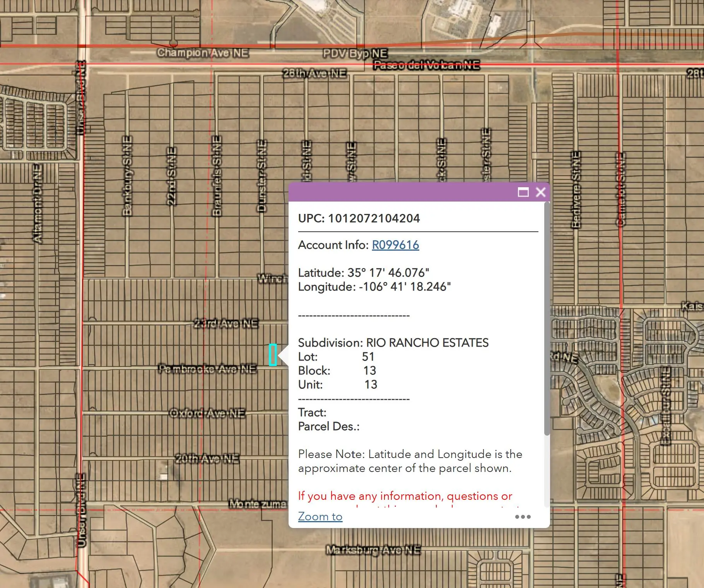The width and height of the screenshot is (704, 588).
Task: Click the Longitude: -106° 41' 18.246" text
Action: (374, 287)
